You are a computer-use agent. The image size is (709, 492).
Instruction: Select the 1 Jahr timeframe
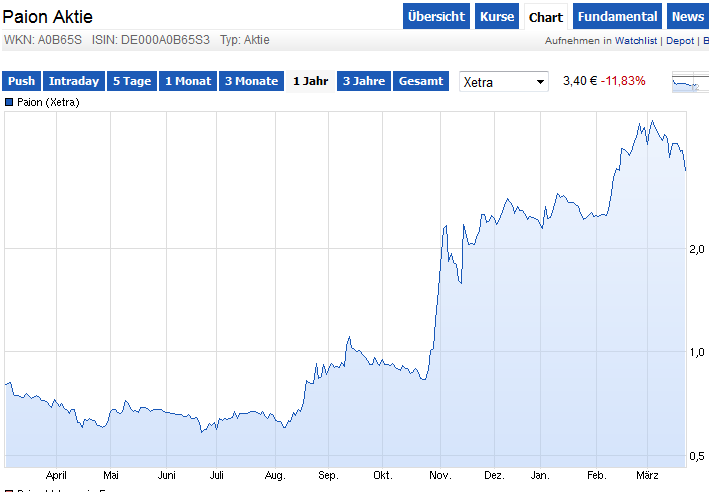(311, 81)
